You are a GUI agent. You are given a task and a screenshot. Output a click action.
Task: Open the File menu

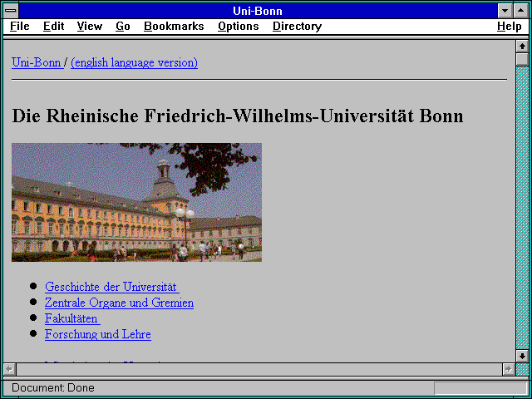[20, 26]
